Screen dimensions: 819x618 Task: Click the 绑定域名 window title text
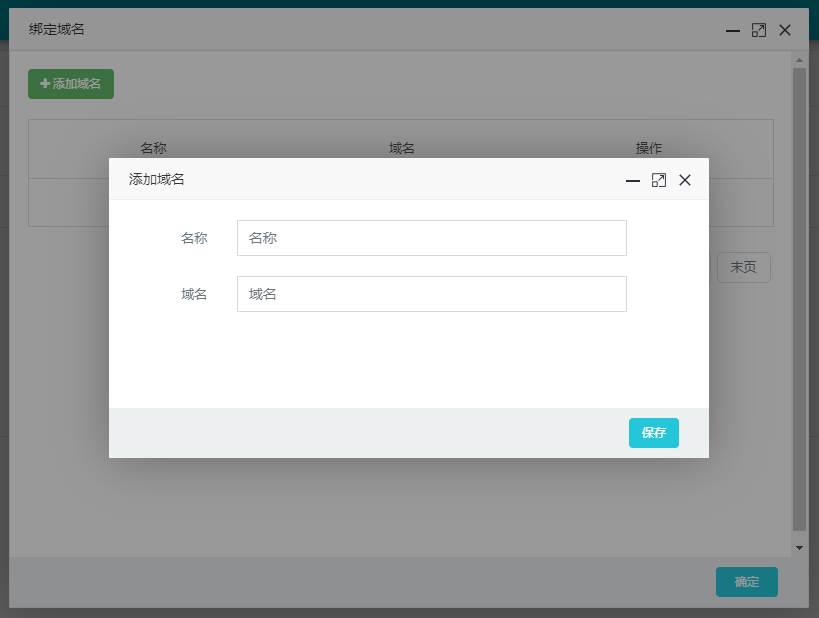tap(57, 30)
